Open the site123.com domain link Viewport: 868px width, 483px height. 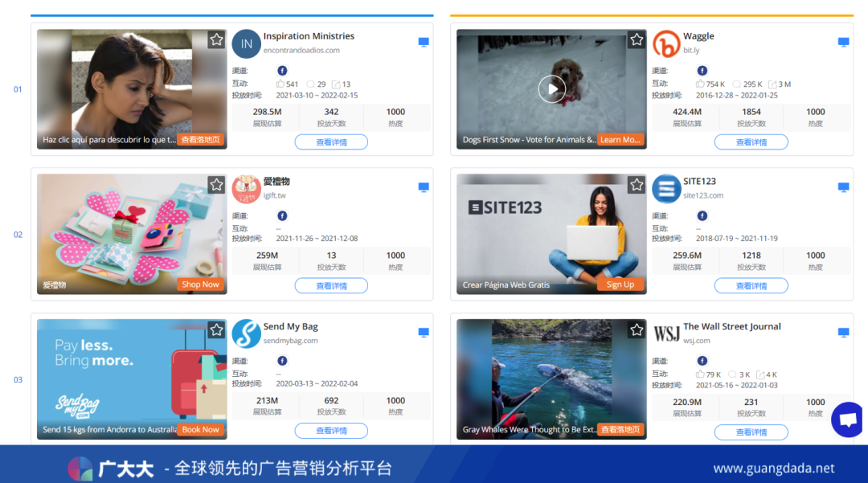(x=703, y=195)
